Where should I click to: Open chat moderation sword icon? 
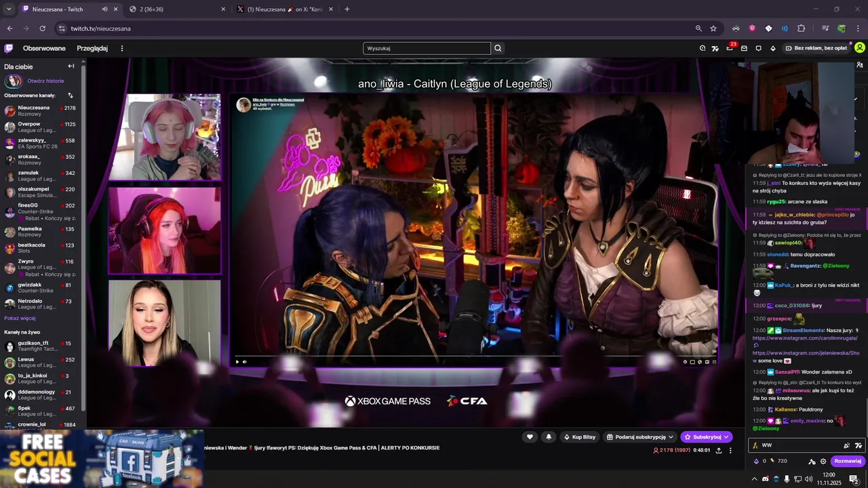click(x=812, y=462)
